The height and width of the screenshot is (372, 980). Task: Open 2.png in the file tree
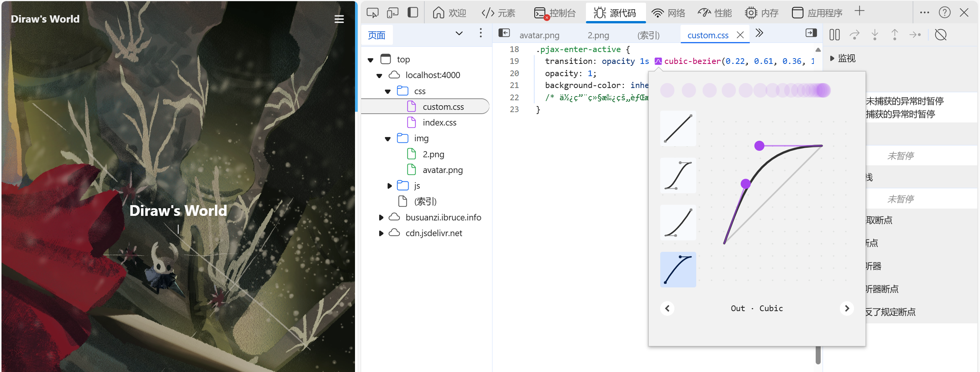coord(433,154)
